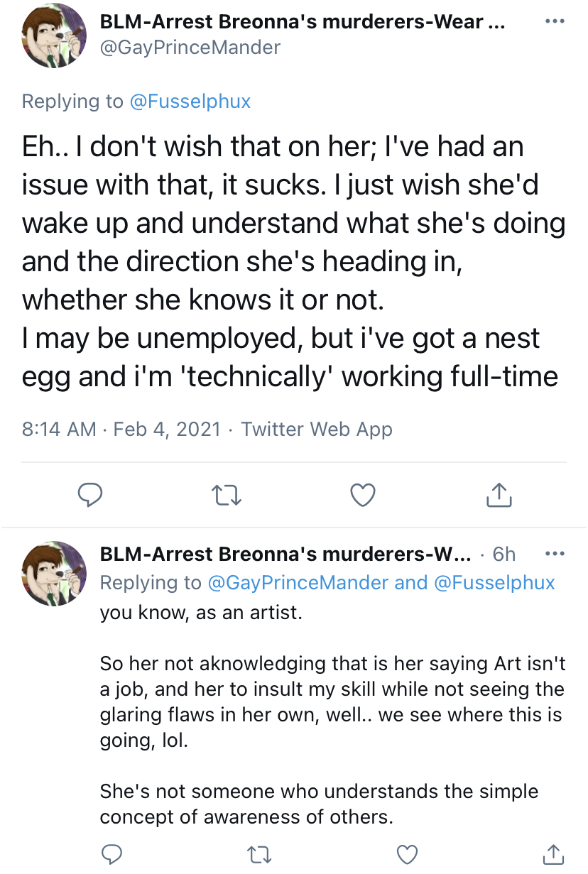The width and height of the screenshot is (588, 874).
Task: Like the main tweet
Action: (x=363, y=495)
